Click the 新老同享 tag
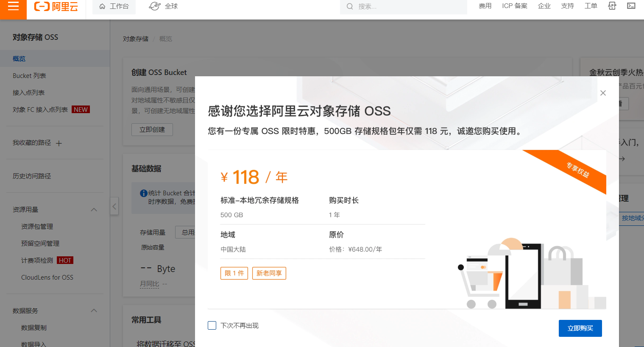 tap(269, 273)
